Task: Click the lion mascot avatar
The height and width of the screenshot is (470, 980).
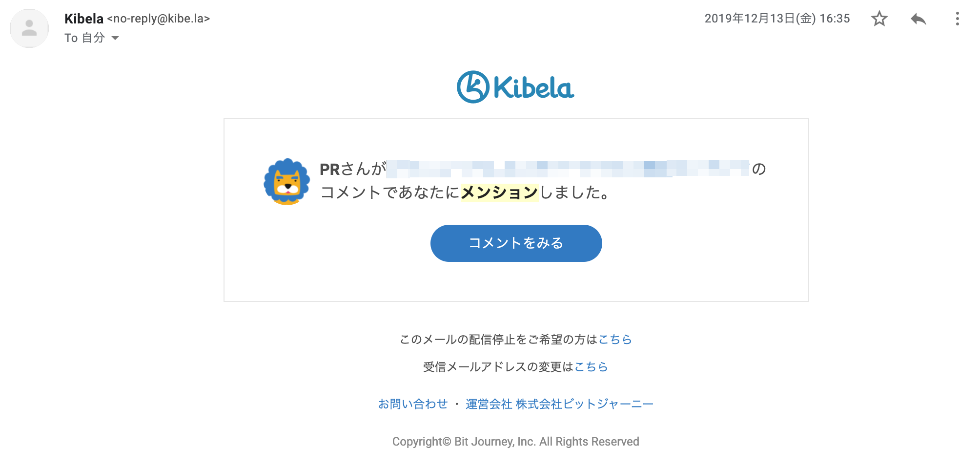Action: pyautogui.click(x=287, y=182)
